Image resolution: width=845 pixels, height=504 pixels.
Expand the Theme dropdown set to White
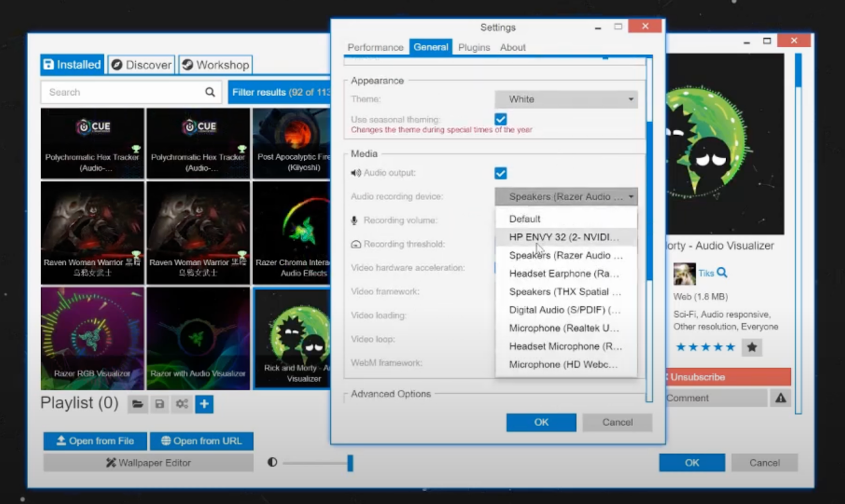566,99
